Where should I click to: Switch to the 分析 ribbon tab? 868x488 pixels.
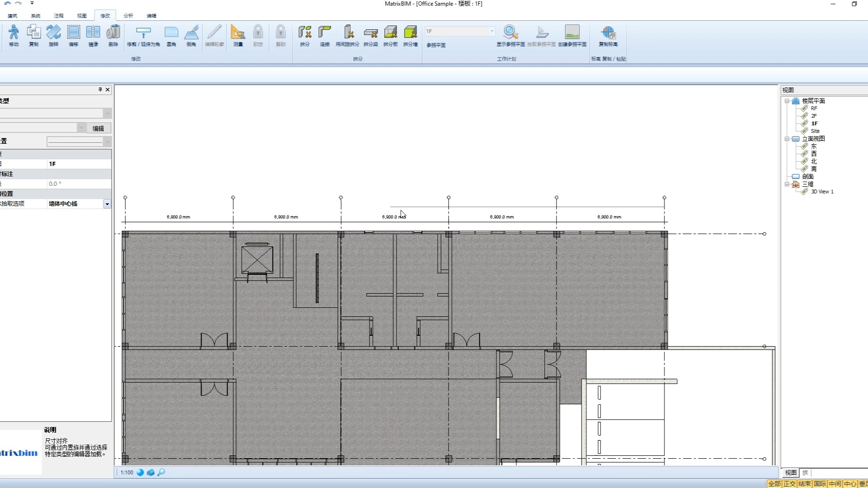[x=128, y=16]
